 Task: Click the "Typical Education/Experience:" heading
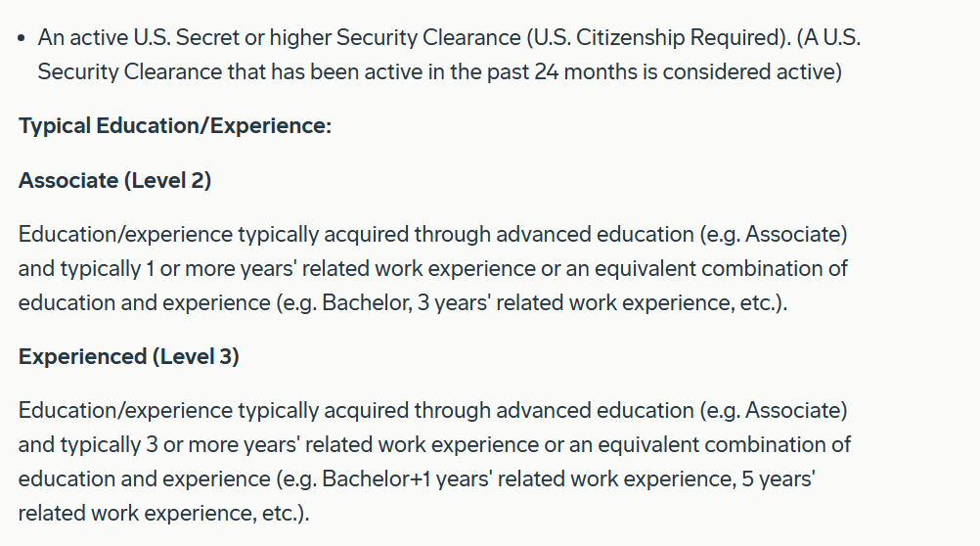coord(175,125)
